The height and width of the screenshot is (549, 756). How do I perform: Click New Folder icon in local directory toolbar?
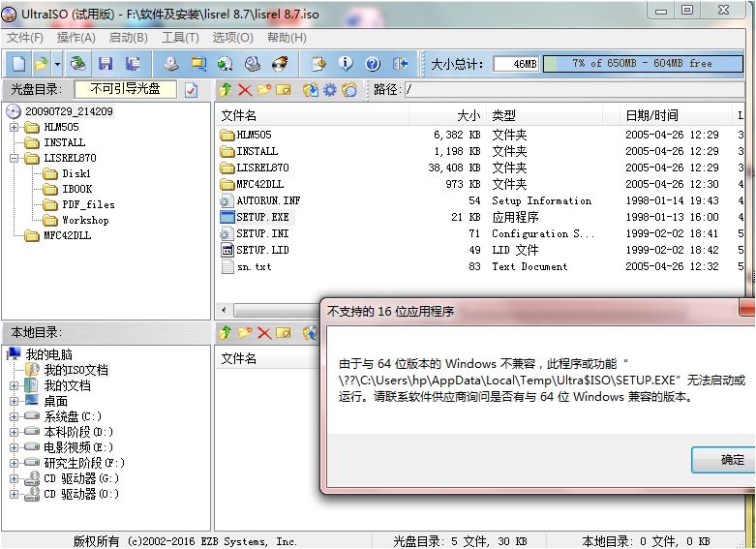click(x=245, y=333)
